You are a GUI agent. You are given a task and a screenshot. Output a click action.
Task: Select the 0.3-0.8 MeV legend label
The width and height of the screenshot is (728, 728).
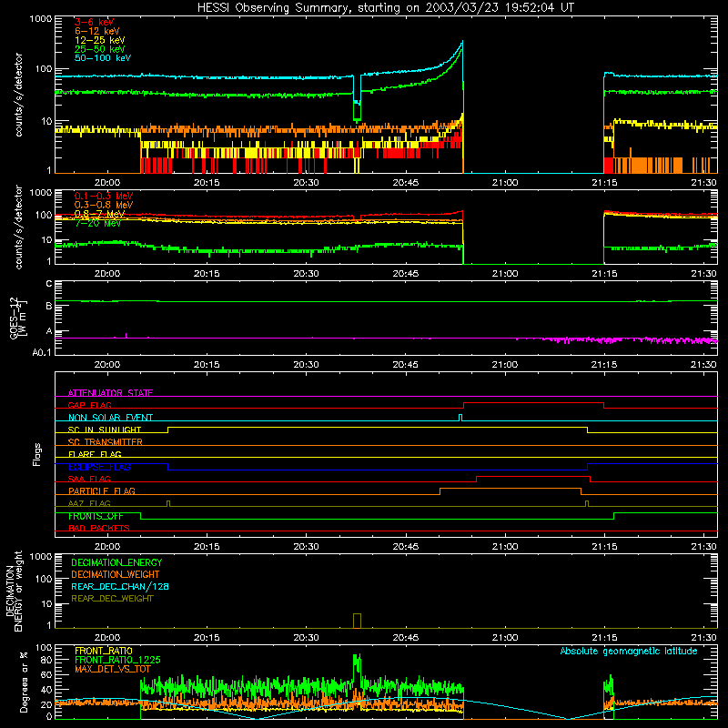[x=104, y=205]
